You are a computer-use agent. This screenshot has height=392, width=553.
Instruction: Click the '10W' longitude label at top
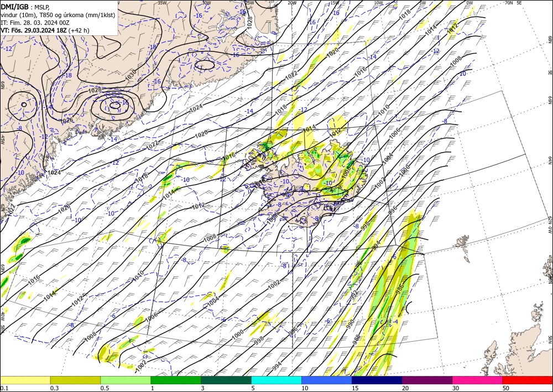point(378,3)
